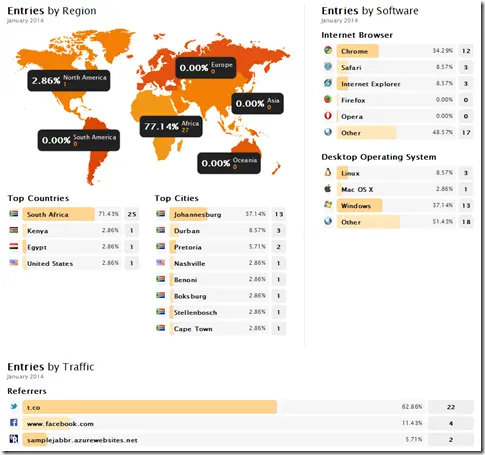Open the samplejabbr.azurewebsites.net referrer link

[82, 440]
